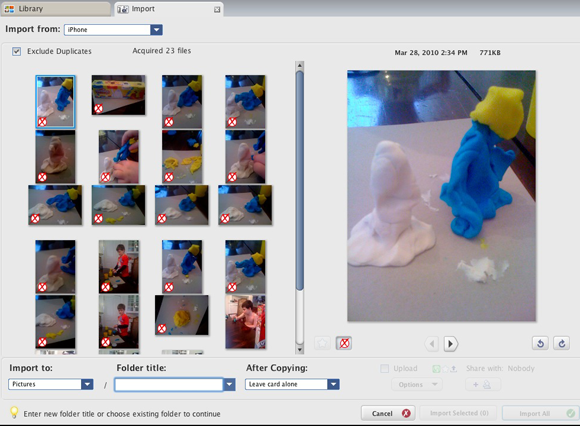Rotate the photo counter-clockwise
The width and height of the screenshot is (580, 426).
pos(540,343)
